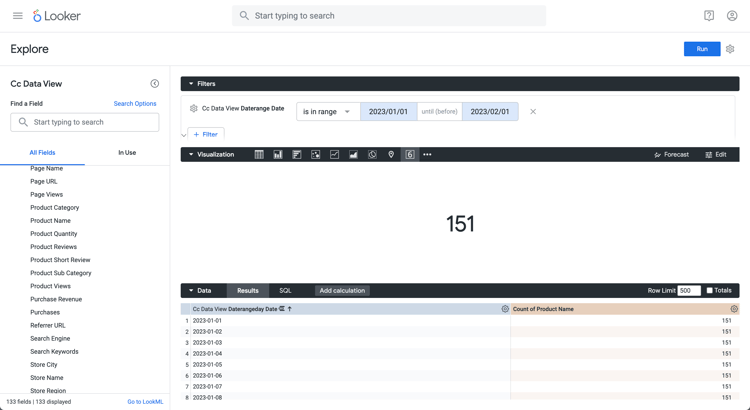750x410 pixels.
Task: Collapse the Visualization section
Action: tap(191, 155)
